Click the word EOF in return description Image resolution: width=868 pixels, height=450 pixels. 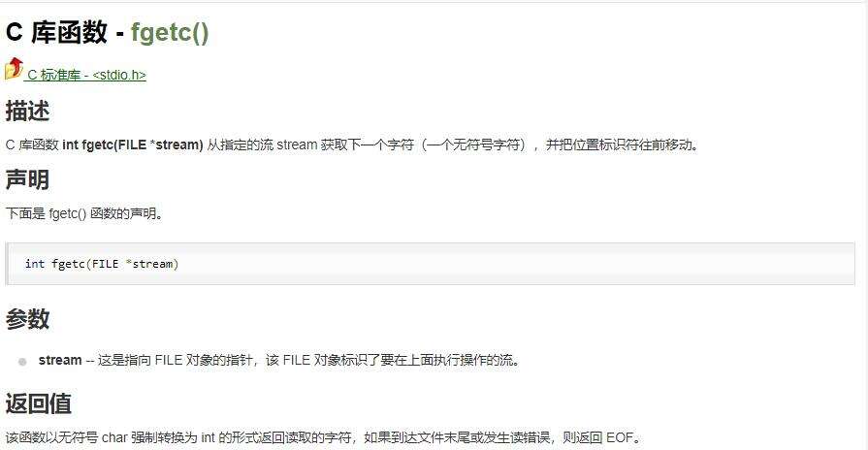click(x=620, y=437)
